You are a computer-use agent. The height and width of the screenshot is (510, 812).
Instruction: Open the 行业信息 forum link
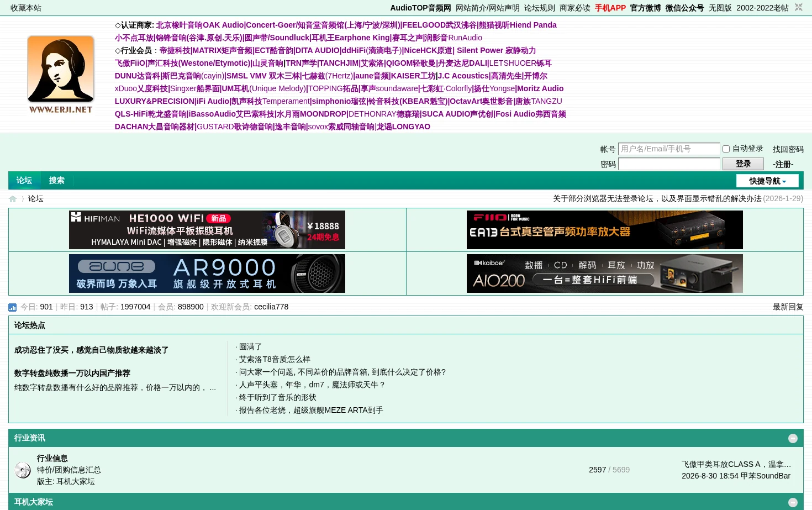[x=52, y=458]
